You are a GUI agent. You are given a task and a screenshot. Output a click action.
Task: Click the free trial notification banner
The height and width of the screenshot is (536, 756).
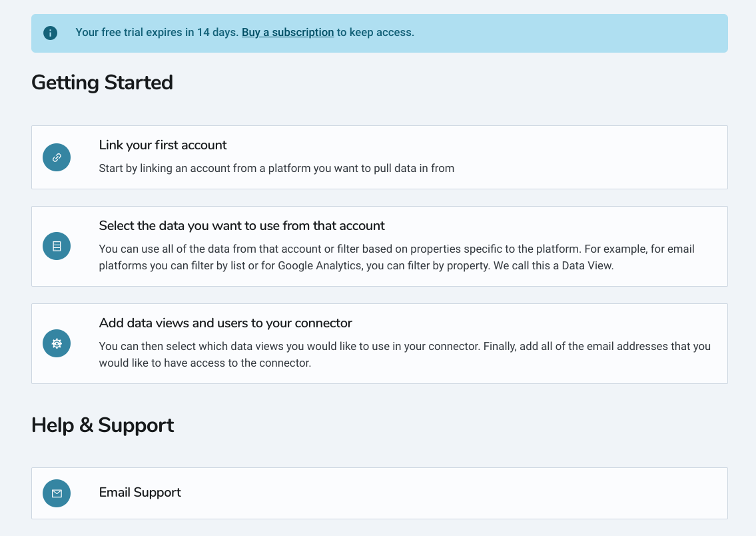click(x=378, y=32)
